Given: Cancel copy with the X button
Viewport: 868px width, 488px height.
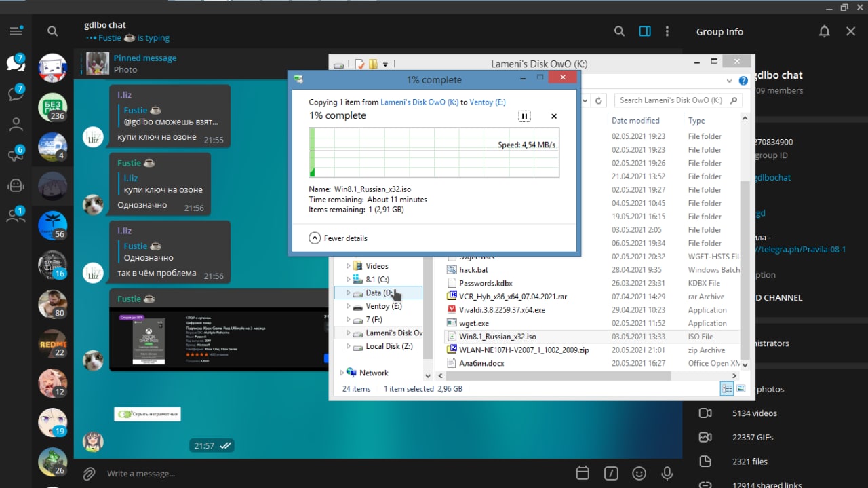Looking at the screenshot, I should click(554, 116).
